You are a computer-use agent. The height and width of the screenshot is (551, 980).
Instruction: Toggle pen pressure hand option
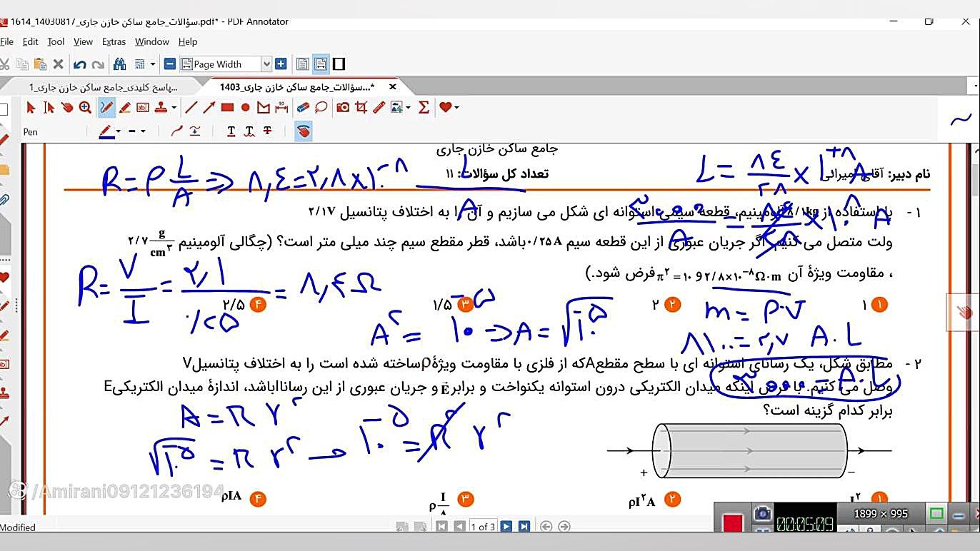(304, 131)
